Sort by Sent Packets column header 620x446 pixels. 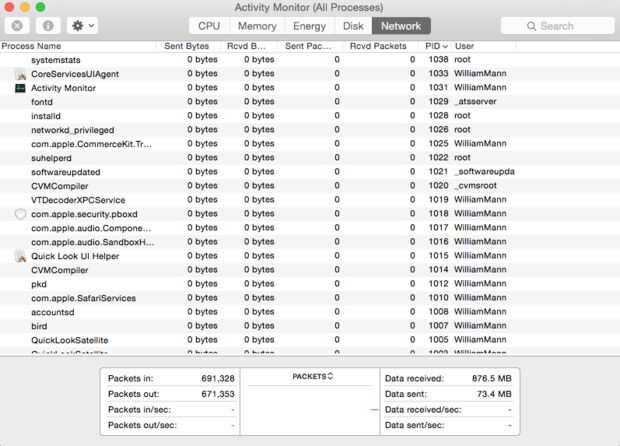coord(308,46)
